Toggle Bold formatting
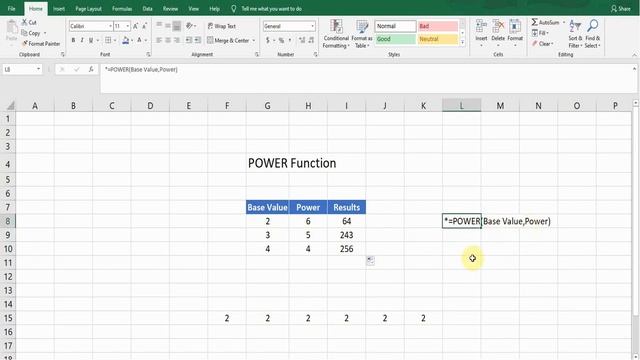Screen dimensions: 640x360 tap(73, 40)
